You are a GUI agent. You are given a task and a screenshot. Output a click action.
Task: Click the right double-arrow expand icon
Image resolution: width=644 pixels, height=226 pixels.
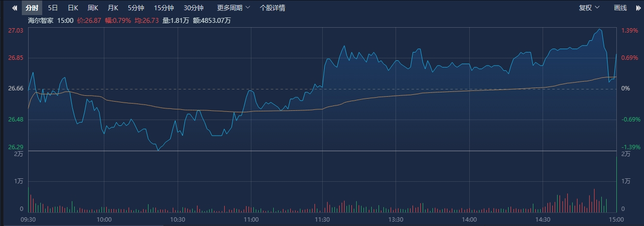[637, 8]
